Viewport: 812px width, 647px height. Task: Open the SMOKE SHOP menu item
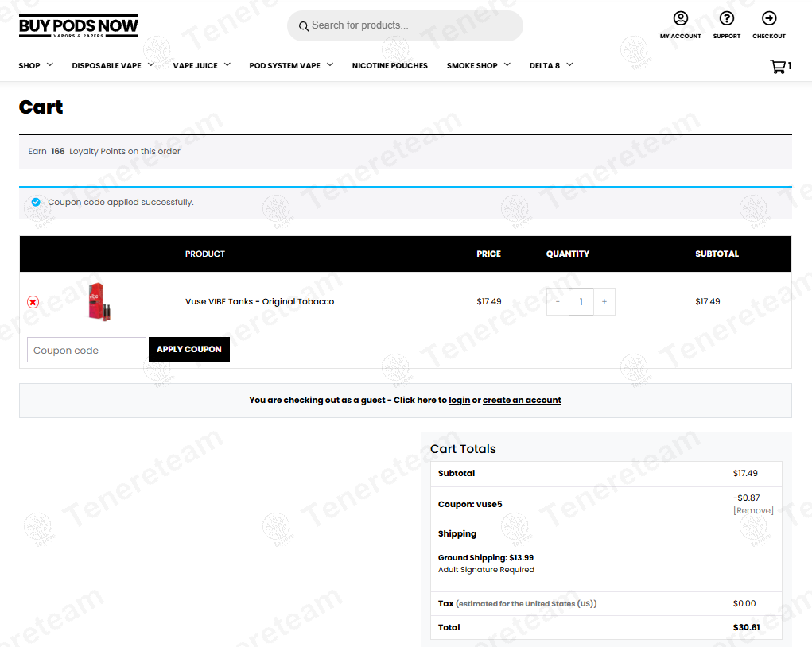pos(472,66)
